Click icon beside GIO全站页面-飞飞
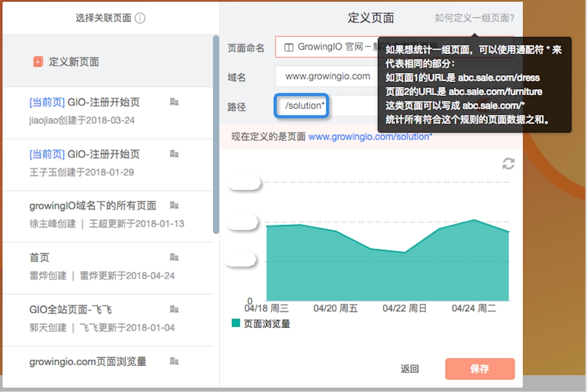This screenshot has height=392, width=587. point(174,310)
